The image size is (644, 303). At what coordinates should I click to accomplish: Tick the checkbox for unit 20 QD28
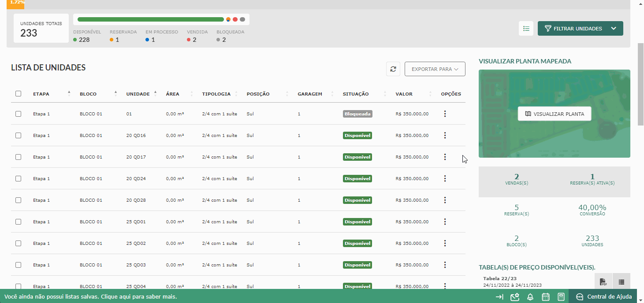click(18, 200)
